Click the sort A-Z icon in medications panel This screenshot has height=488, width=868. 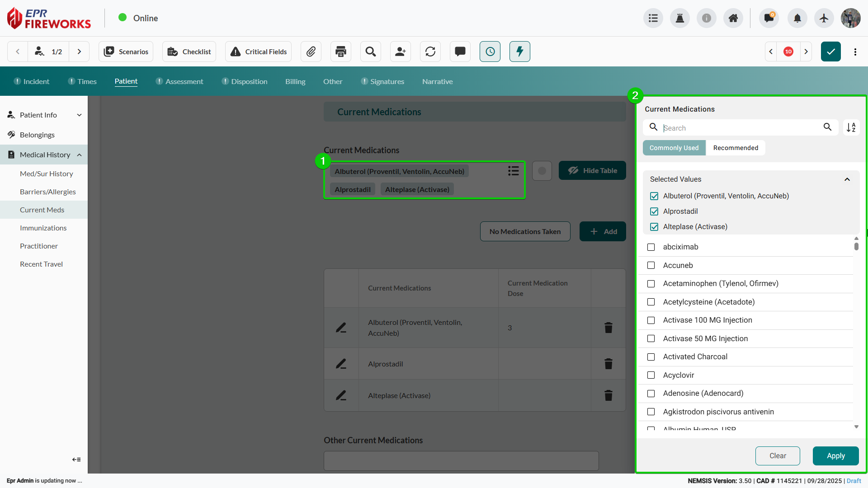click(851, 127)
